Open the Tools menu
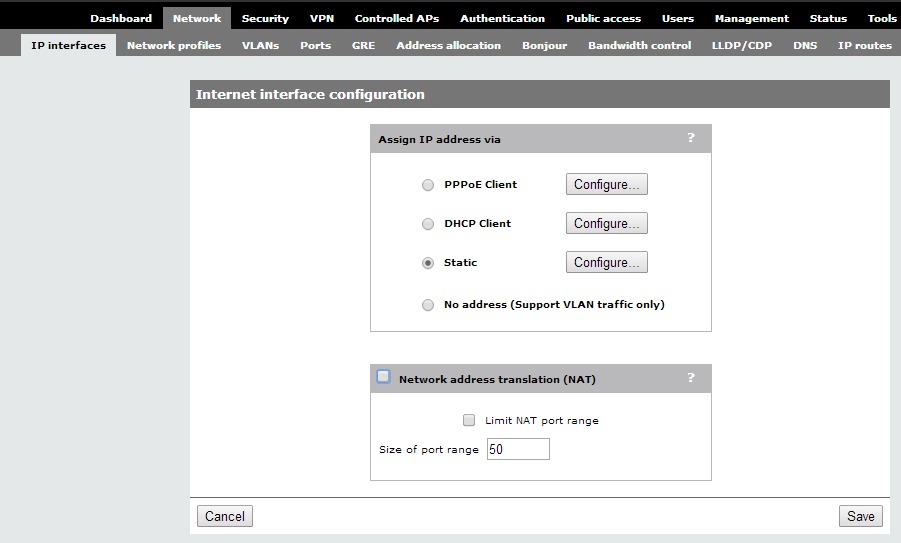The height and width of the screenshot is (543, 901). [881, 18]
